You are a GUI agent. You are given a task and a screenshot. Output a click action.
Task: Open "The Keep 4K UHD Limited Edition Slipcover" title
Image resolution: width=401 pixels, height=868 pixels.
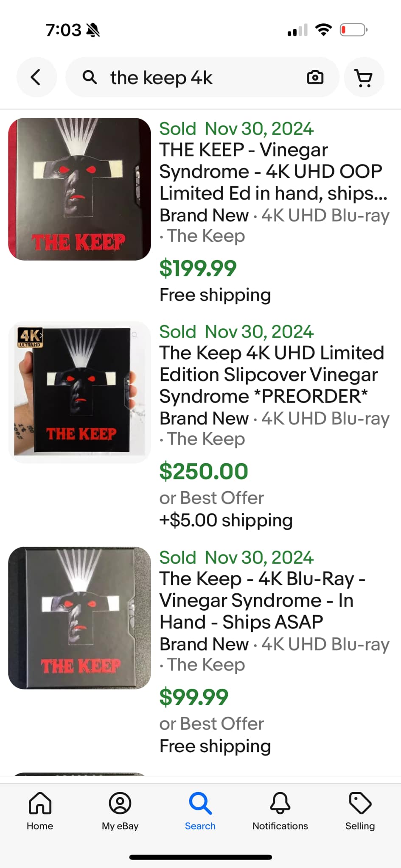(x=272, y=375)
